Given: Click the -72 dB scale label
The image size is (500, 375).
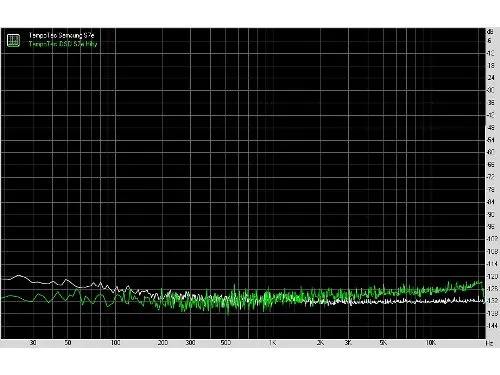Looking at the screenshot, I should [491, 177].
